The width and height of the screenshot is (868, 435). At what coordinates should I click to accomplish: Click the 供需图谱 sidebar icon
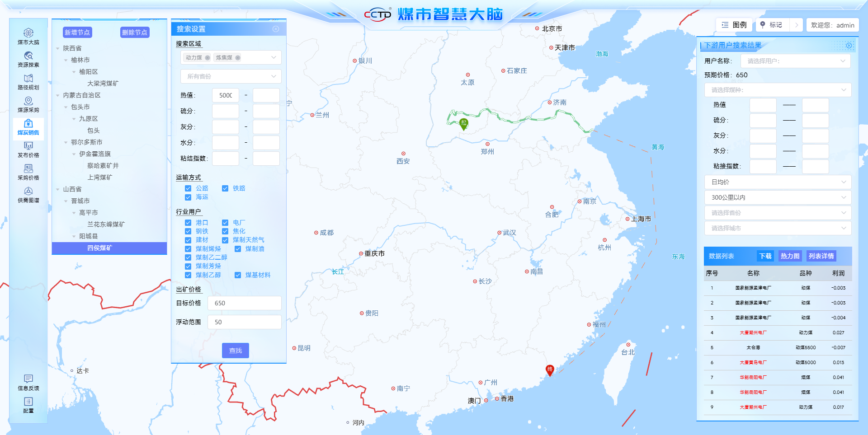point(28,194)
